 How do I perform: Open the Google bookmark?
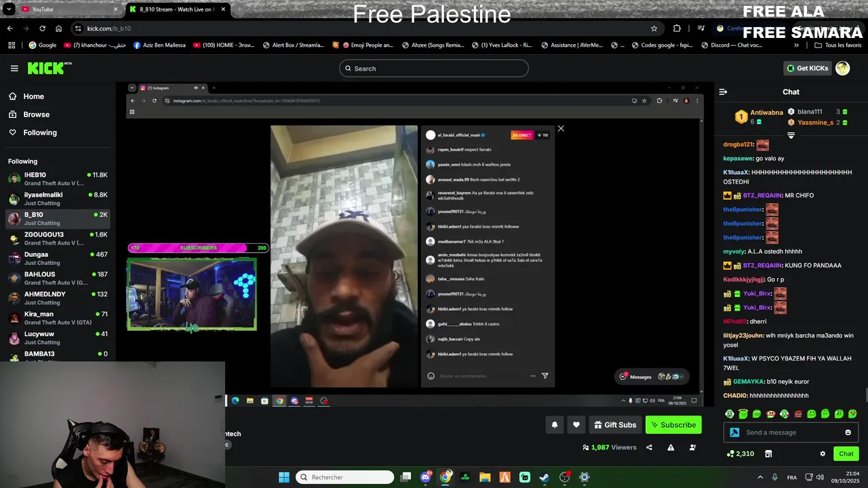[42, 45]
